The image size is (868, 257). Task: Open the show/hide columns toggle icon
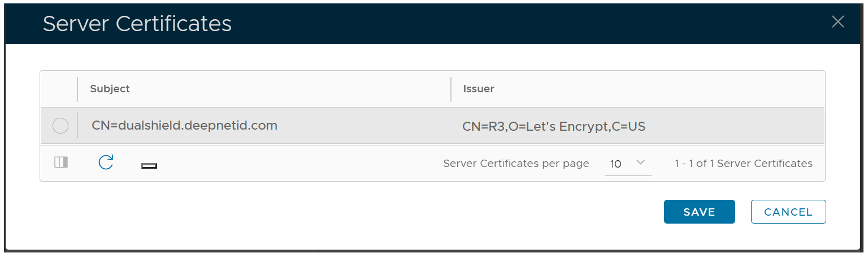61,163
